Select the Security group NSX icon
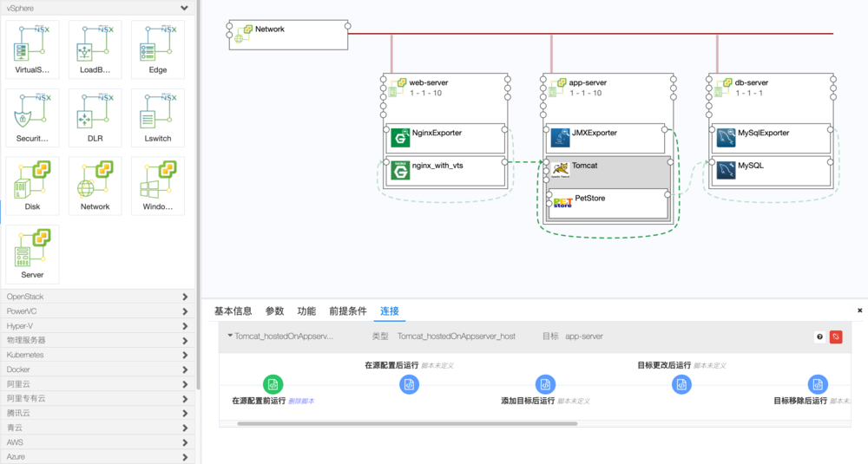The height and width of the screenshot is (464, 868). (x=32, y=118)
